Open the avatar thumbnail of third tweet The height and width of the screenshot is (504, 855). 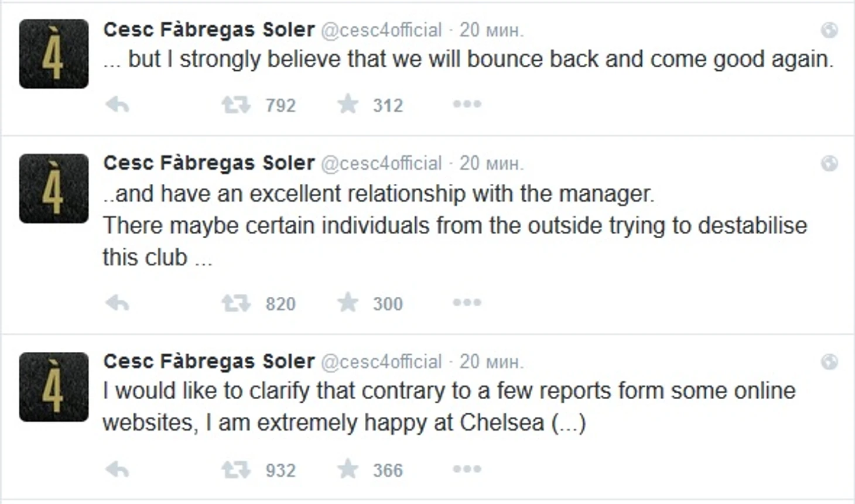(x=54, y=387)
